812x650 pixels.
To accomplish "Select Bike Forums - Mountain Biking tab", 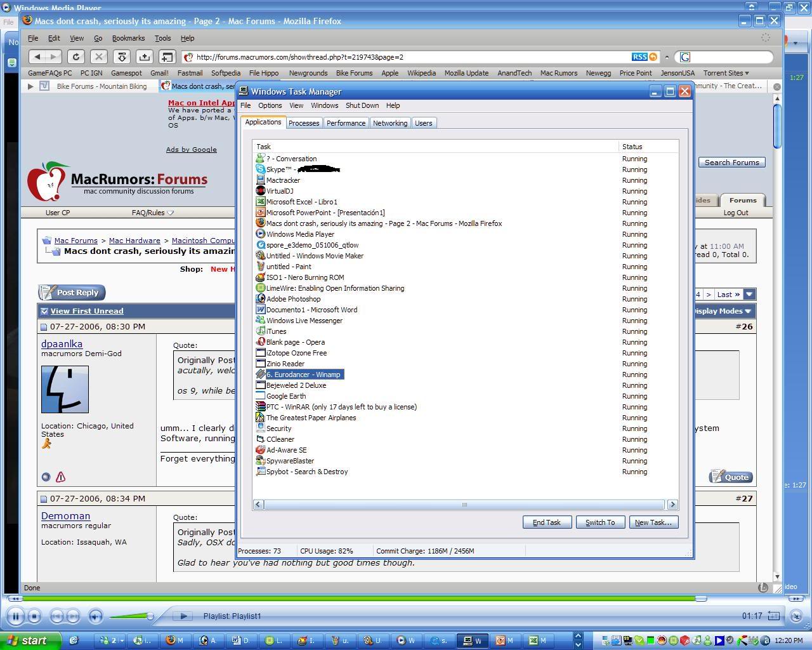I will pos(94,86).
